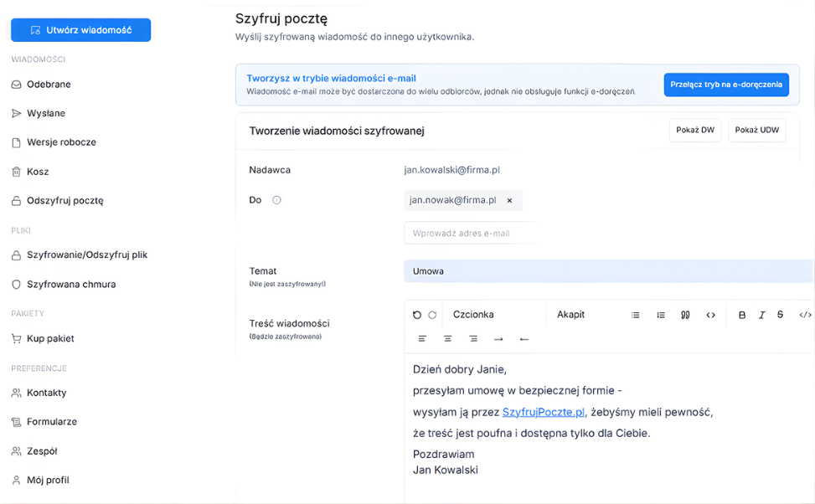Click the Kup pakiet cart icon
The width and height of the screenshot is (815, 504).
[18, 339]
